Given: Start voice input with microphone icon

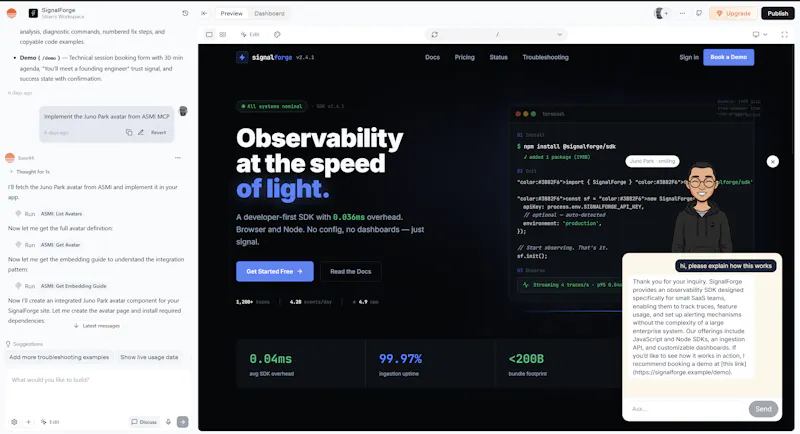Looking at the screenshot, I should pos(168,422).
